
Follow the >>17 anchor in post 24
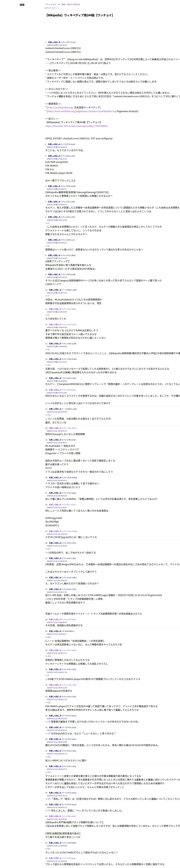pos(48,549)
